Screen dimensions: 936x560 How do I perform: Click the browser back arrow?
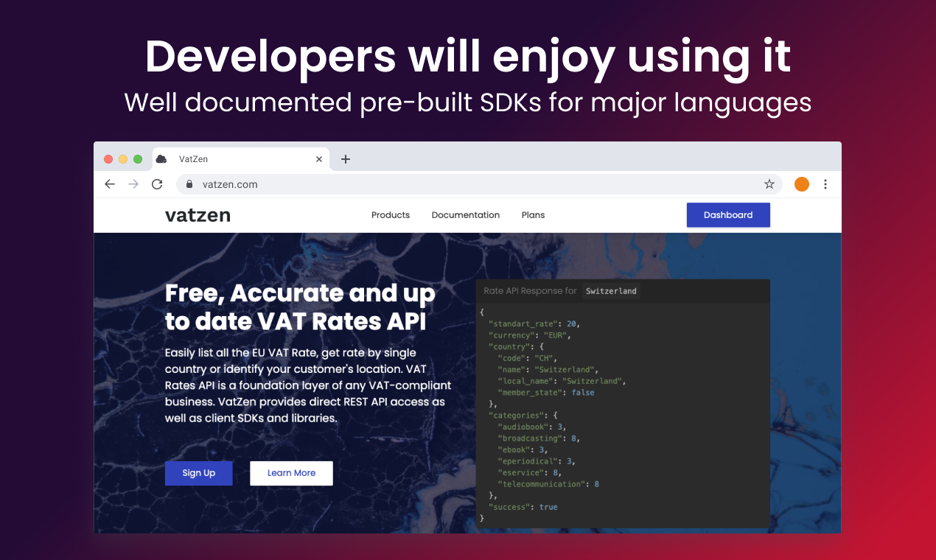pos(110,184)
